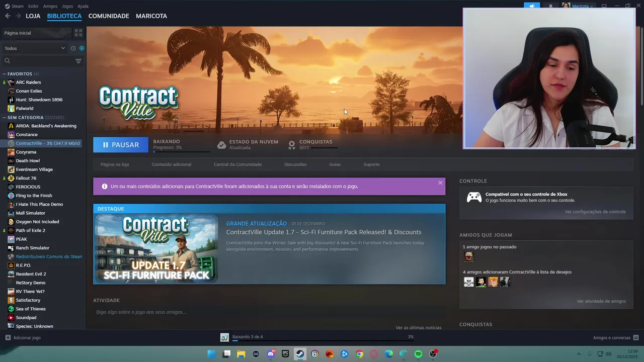Open Discord from the taskbar

pyautogui.click(x=271, y=354)
